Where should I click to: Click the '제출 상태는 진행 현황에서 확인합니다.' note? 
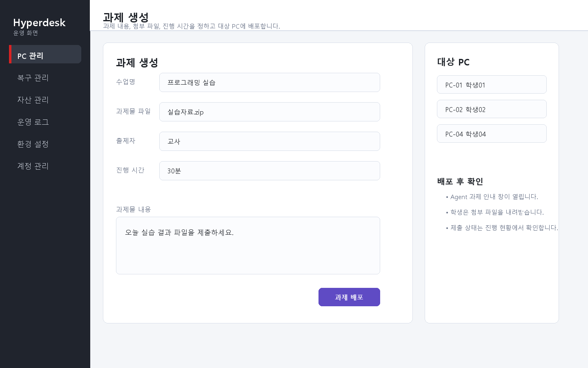(504, 228)
